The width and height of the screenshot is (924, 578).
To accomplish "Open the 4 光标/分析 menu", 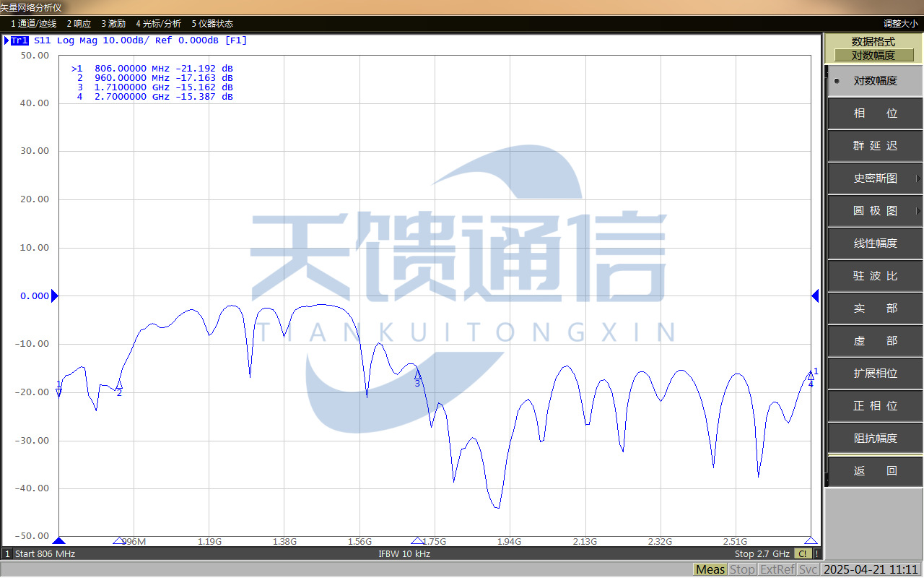I will [x=159, y=24].
